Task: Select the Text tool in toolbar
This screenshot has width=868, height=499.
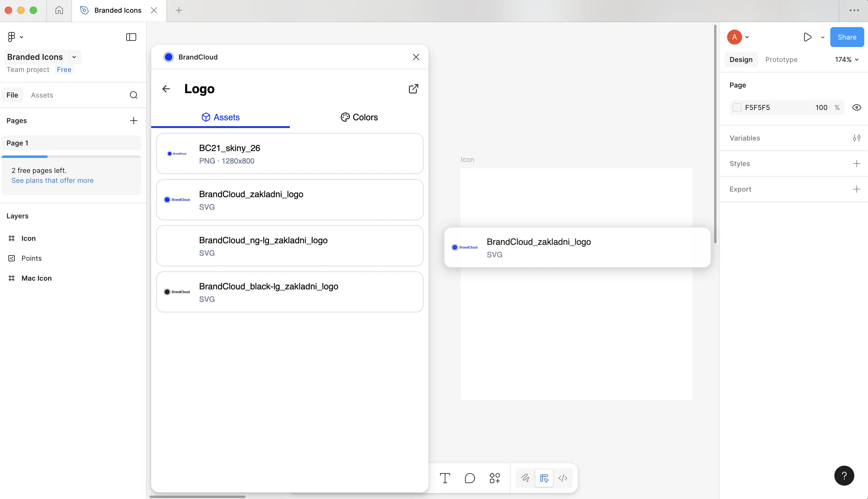Action: pos(445,478)
